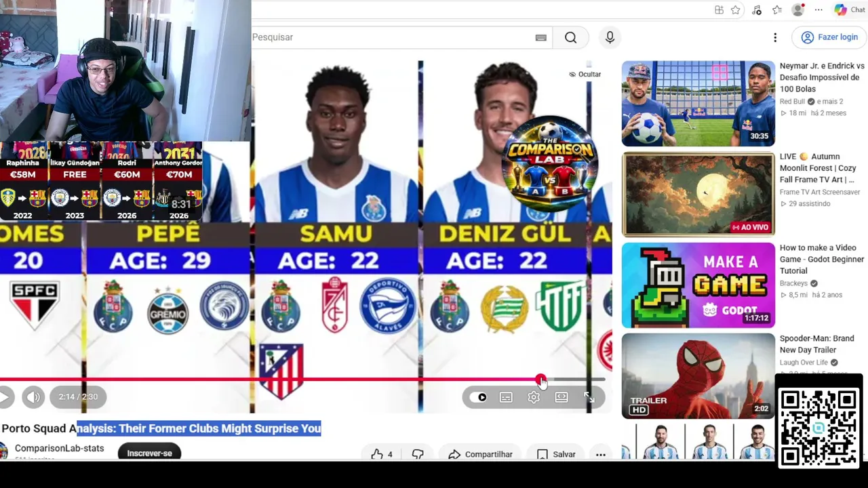Screen dimensions: 868x488
Task: Seek using the red video progress bar
Action: tap(302, 380)
